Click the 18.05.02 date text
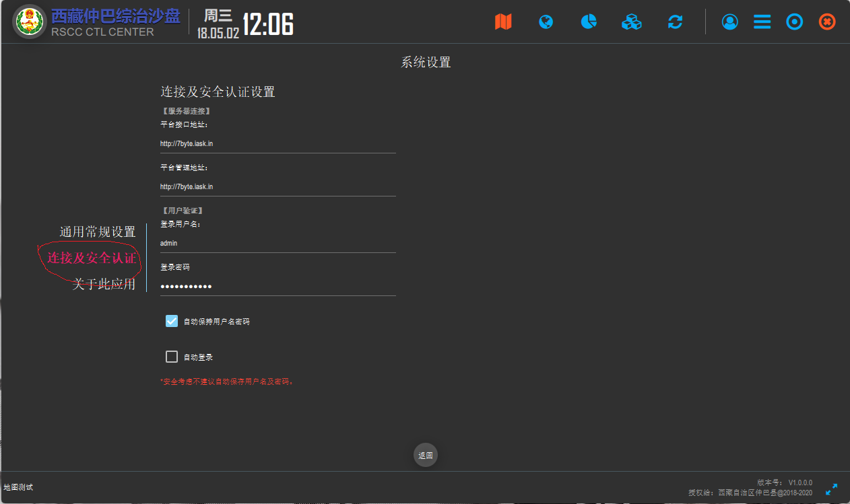 click(x=218, y=32)
